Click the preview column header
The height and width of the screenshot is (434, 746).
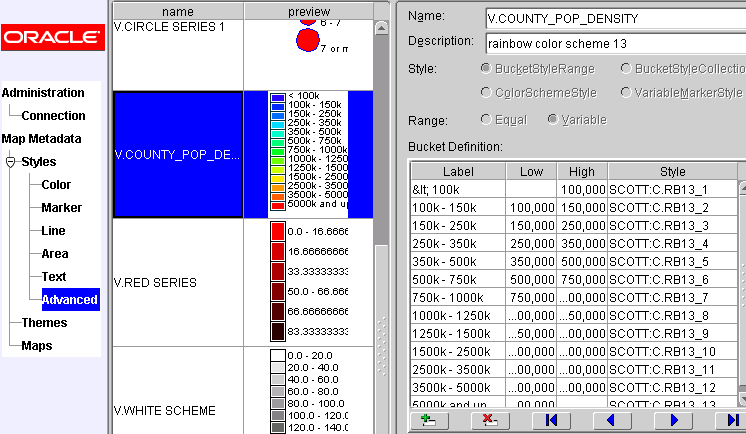click(x=309, y=11)
